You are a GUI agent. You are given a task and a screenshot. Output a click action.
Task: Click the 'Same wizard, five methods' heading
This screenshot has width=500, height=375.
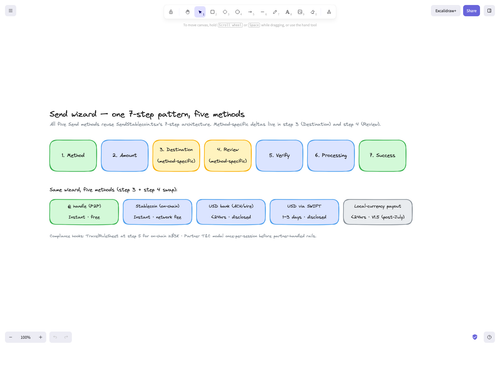[113, 190]
